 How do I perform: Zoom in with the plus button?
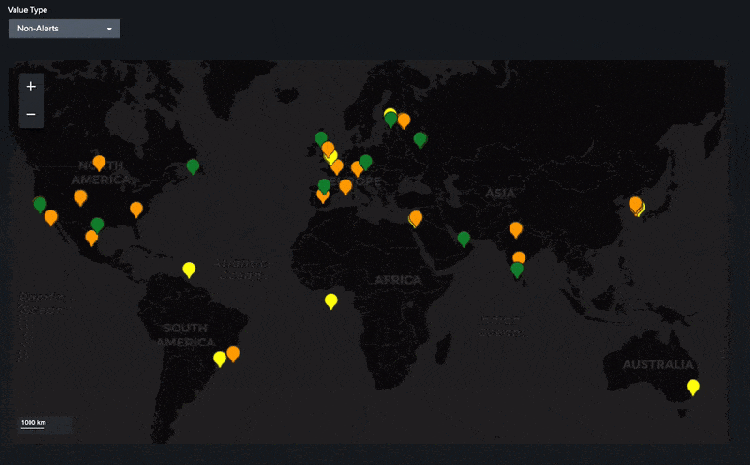[x=31, y=87]
